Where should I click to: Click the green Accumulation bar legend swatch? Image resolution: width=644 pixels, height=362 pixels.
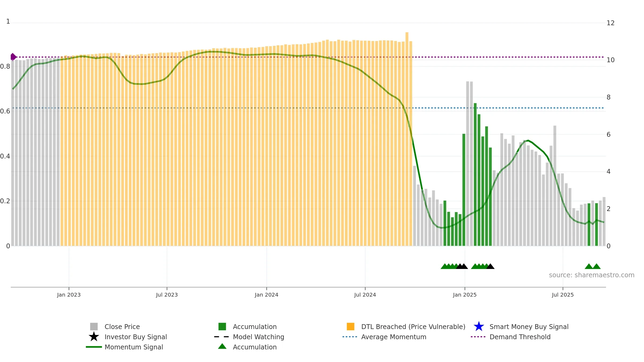[222, 327]
